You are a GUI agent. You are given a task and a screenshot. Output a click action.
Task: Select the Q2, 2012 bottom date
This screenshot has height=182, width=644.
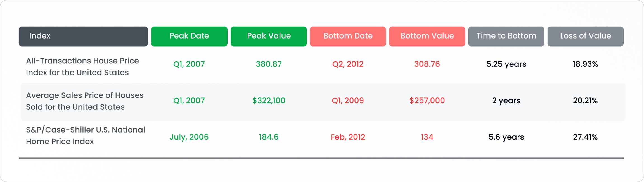click(x=348, y=64)
